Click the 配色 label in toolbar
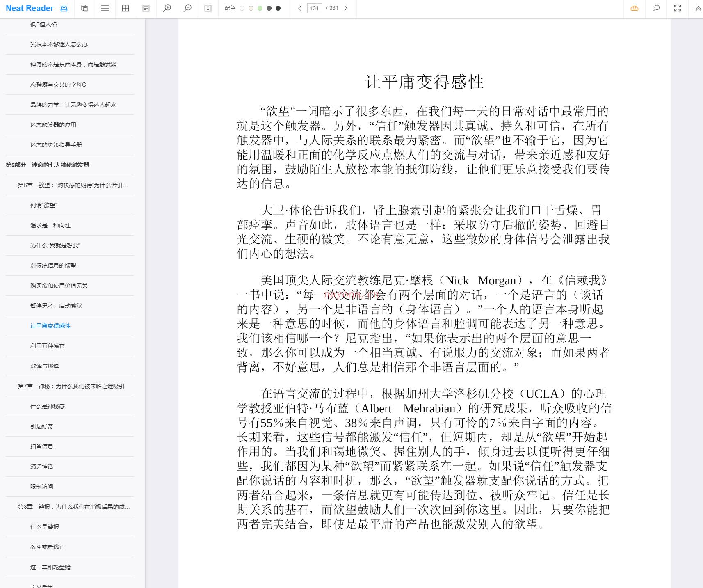The image size is (703, 588). 230,8
